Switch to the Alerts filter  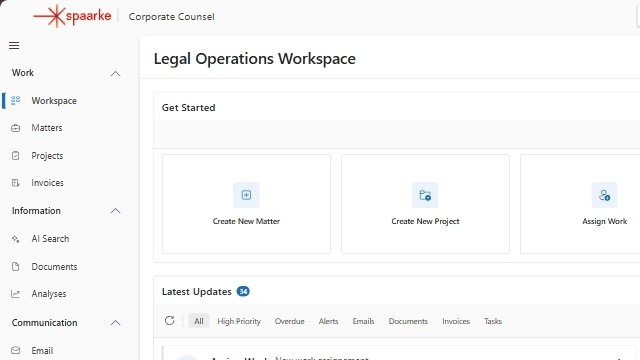click(329, 321)
